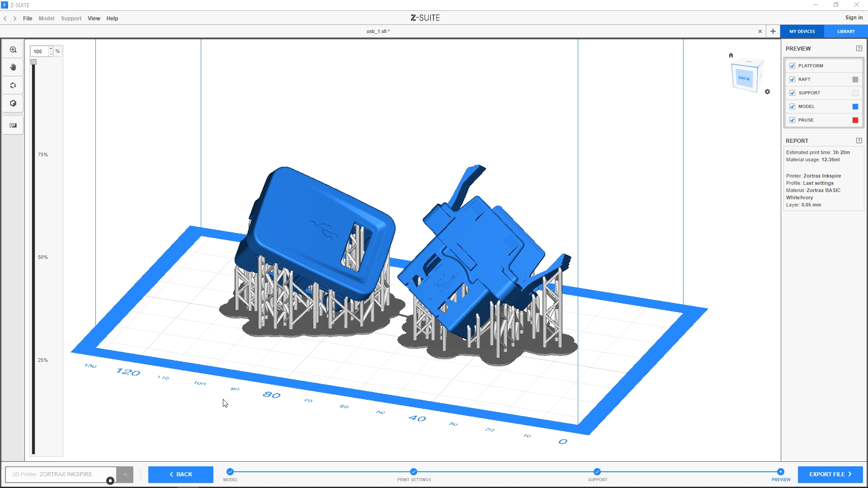This screenshot has width=868, height=488.
Task: Toggle the Support visibility checkbox
Action: 792,93
